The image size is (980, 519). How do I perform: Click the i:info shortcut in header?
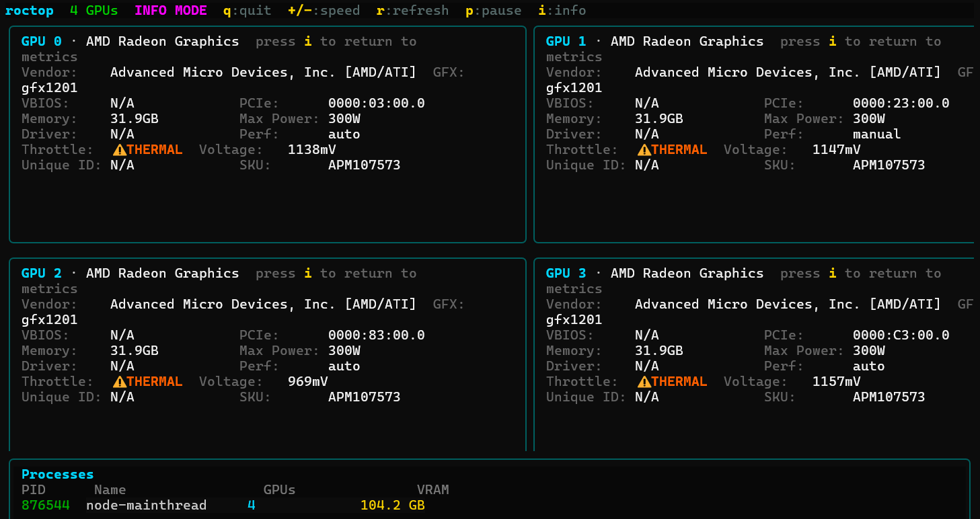[x=562, y=11]
